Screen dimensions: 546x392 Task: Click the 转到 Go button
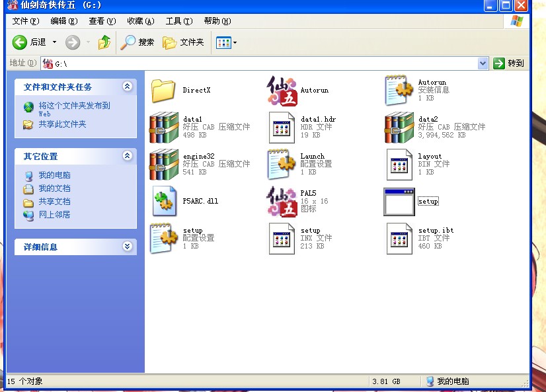(x=509, y=63)
